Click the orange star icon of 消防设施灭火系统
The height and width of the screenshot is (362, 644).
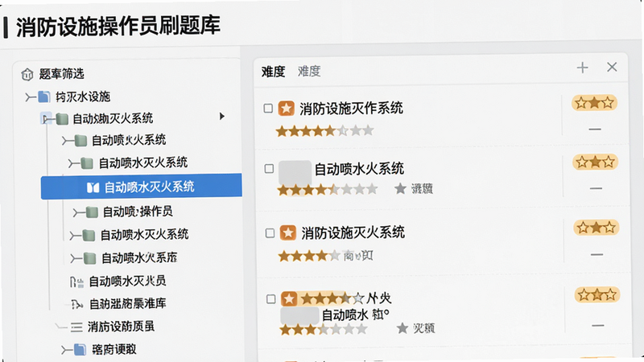pyautogui.click(x=288, y=232)
